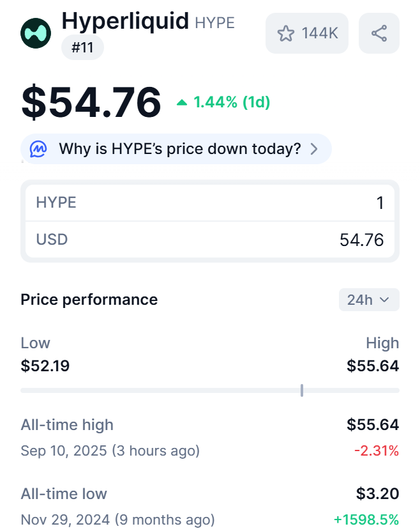Click the $54.76 main price
This screenshot has width=420, height=531.
[x=91, y=102]
